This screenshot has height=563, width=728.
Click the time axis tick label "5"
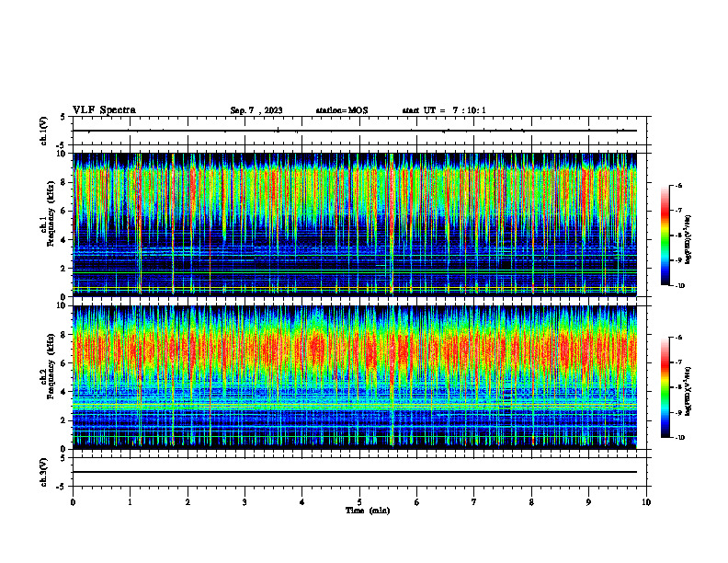tap(359, 502)
